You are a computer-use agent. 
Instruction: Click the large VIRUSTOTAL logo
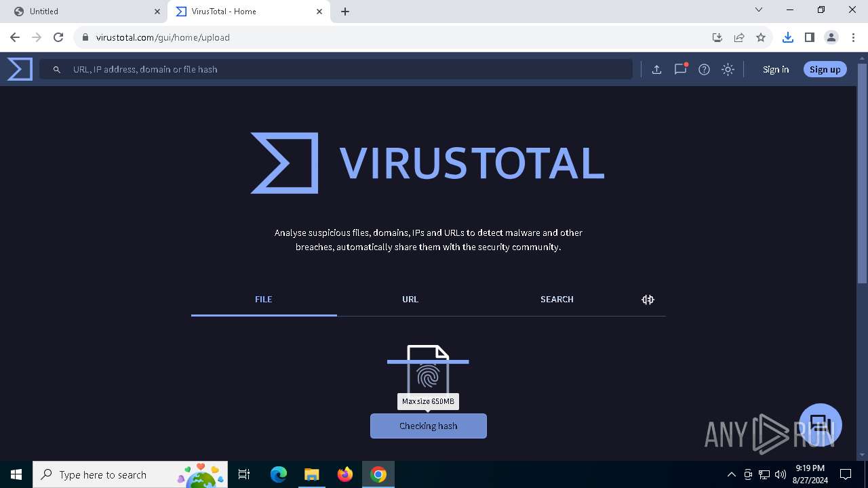coord(427,163)
